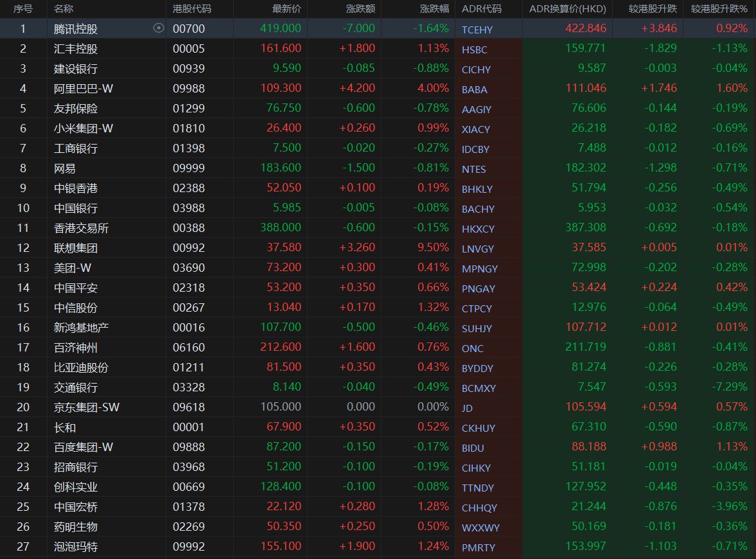
Task: Select the 建设银行 stock name
Action: (76, 69)
